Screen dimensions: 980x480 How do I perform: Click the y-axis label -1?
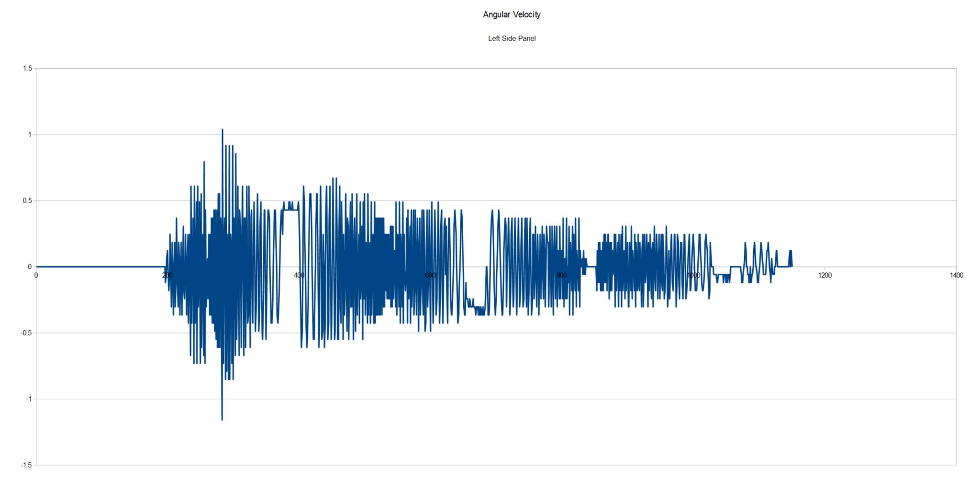click(29, 399)
